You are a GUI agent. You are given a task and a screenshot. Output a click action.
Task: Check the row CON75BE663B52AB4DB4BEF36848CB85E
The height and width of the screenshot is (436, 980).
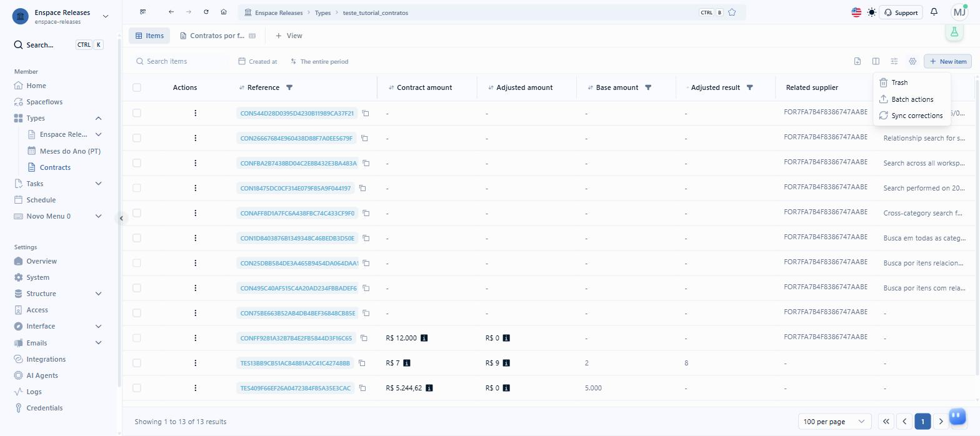tap(137, 313)
